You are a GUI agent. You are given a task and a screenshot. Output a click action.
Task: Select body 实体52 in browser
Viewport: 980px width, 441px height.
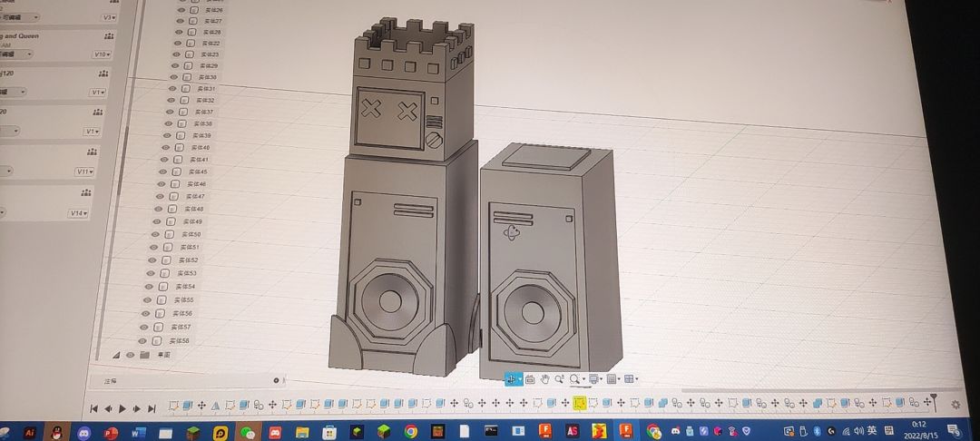[x=189, y=260]
